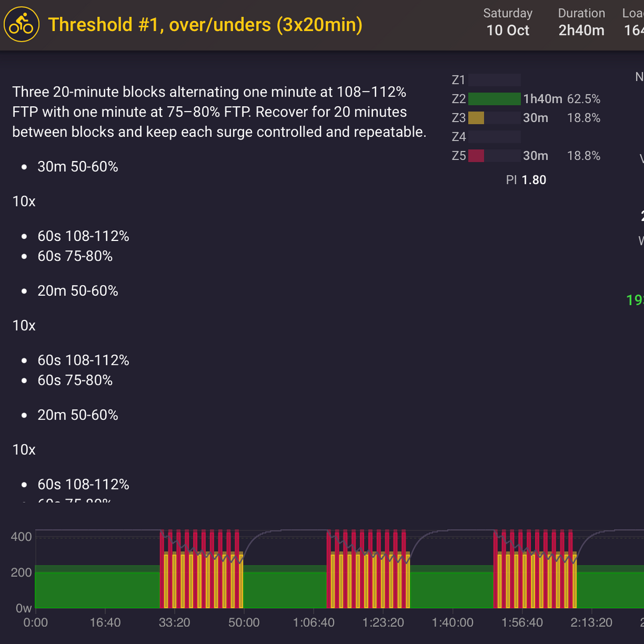Screen dimensions: 644x644
Task: Click the "Z4" zone label
Action: point(458,137)
